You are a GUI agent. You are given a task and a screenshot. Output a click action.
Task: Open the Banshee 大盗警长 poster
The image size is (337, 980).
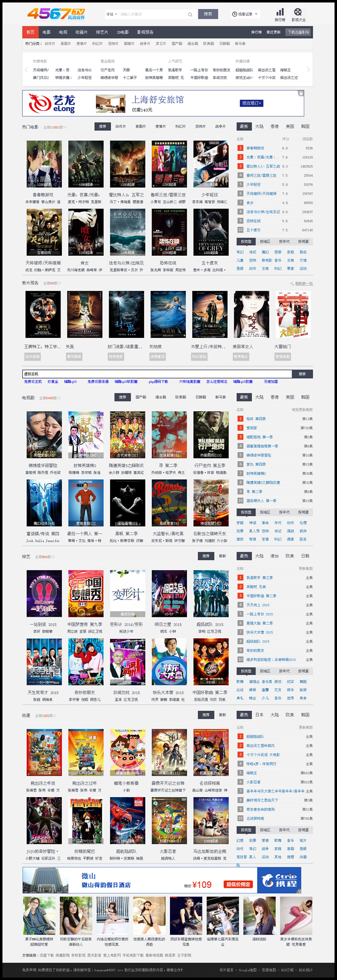coord(169,503)
